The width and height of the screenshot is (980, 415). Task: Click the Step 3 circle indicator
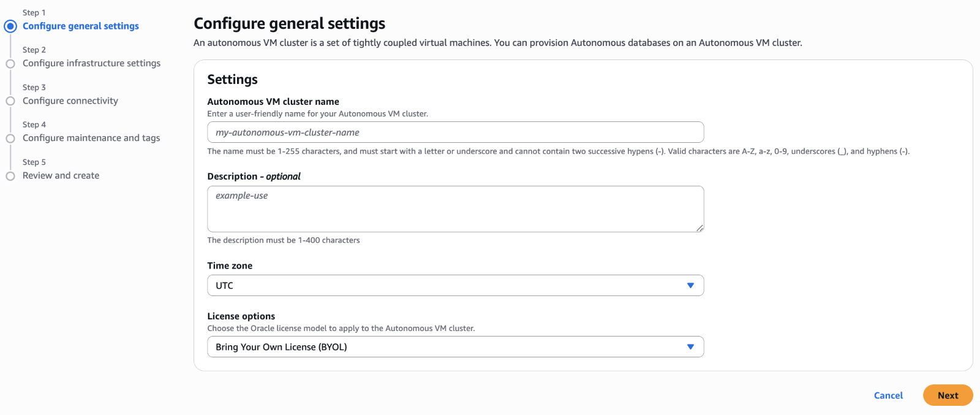[x=10, y=101]
